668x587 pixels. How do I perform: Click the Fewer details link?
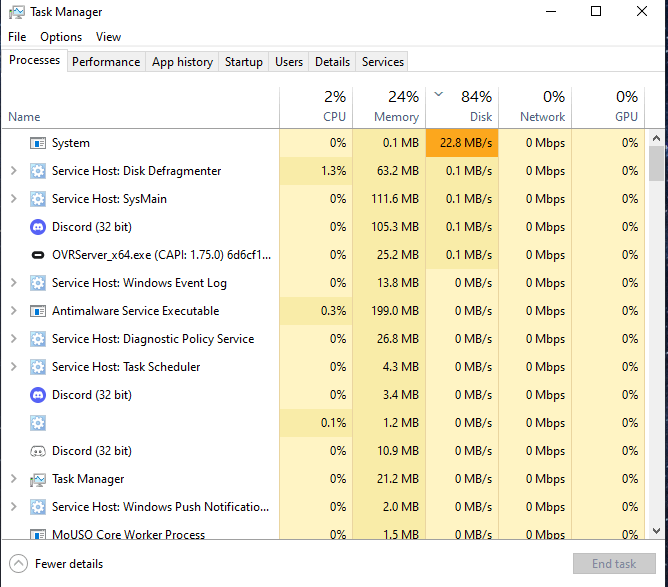click(69, 564)
